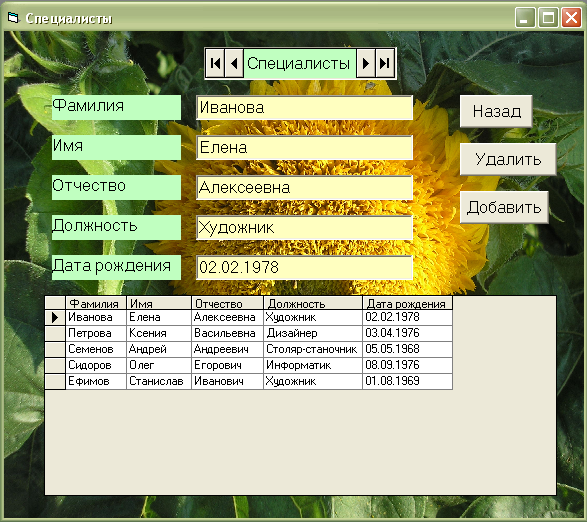Minimize the Специалисты window
This screenshot has width=587, height=522.
525,18
